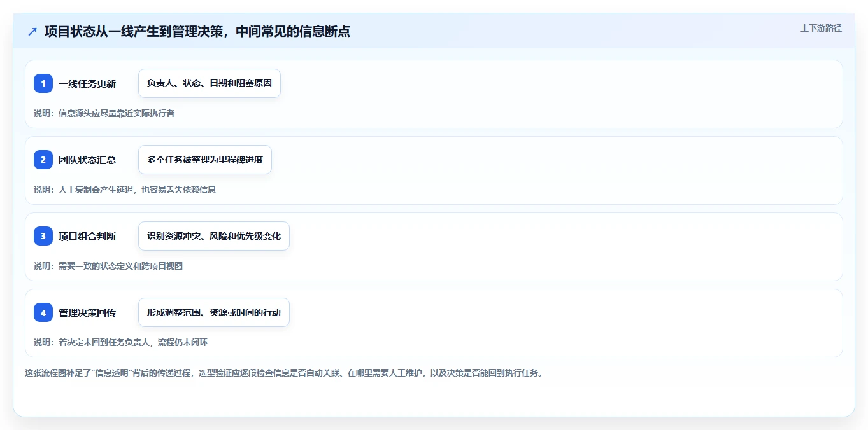Select the step 3 number badge
Screen dimensions: 868x430
click(x=43, y=236)
